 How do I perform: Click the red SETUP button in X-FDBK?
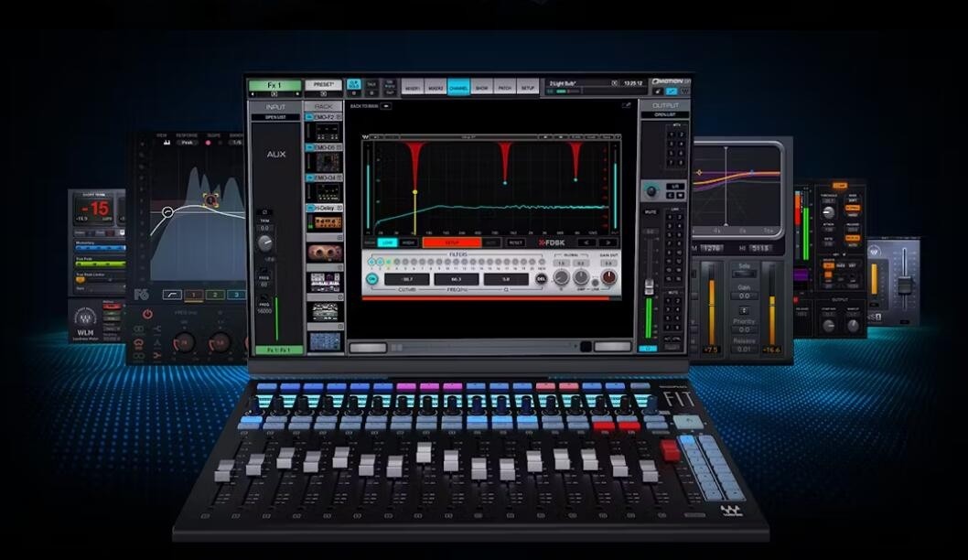(451, 242)
